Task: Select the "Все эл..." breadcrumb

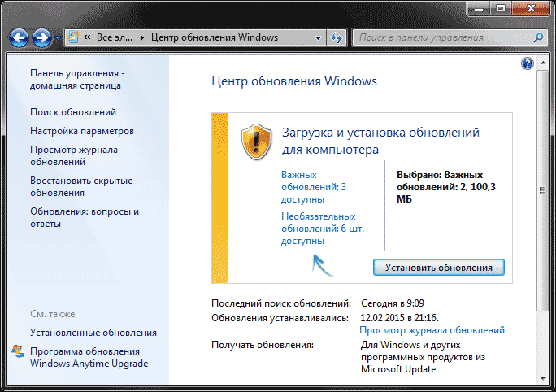Action: click(x=114, y=37)
